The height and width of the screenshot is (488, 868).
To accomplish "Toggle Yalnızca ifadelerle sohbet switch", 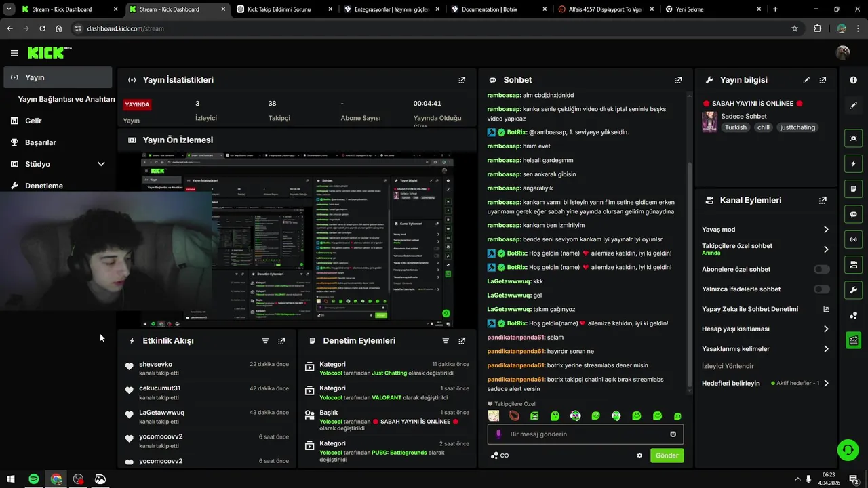I will click(x=821, y=289).
